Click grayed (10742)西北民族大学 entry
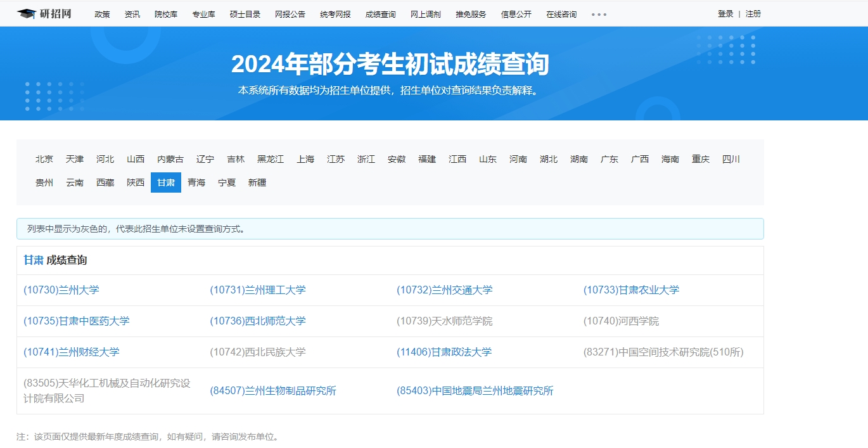Viewport: 868px width, 448px height. click(x=258, y=352)
